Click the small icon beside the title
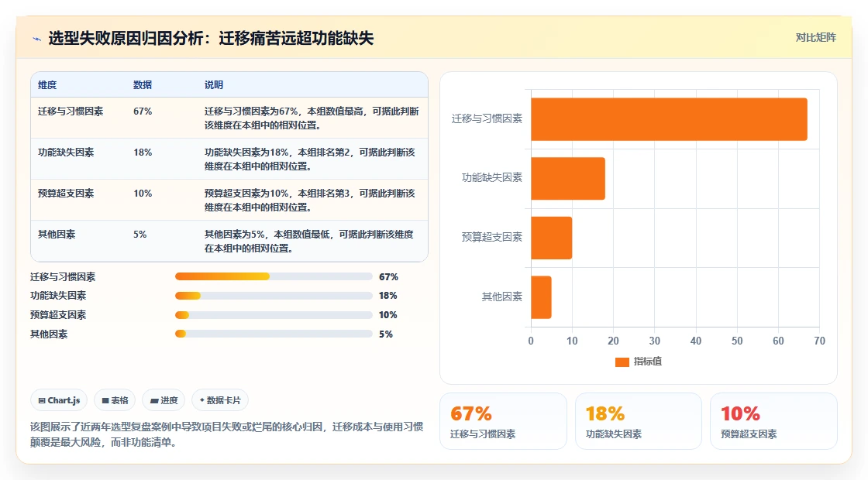 coord(37,39)
